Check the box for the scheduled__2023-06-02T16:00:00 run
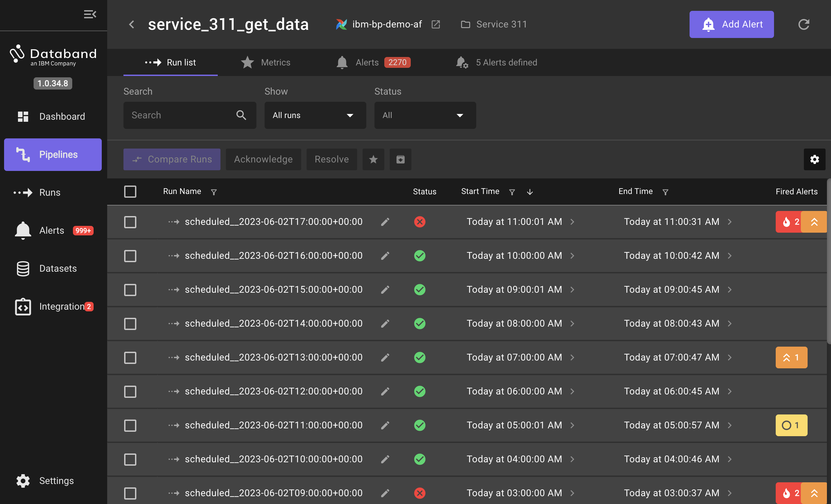The width and height of the screenshot is (831, 504). [130, 256]
